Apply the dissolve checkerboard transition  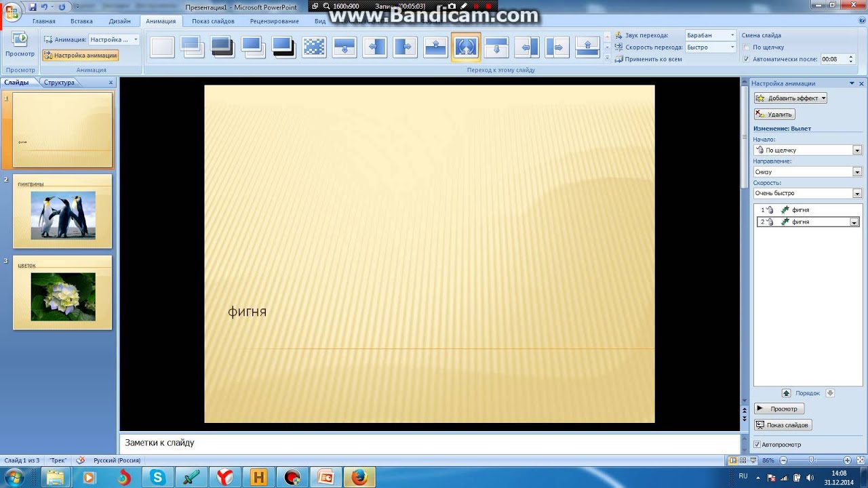[314, 47]
